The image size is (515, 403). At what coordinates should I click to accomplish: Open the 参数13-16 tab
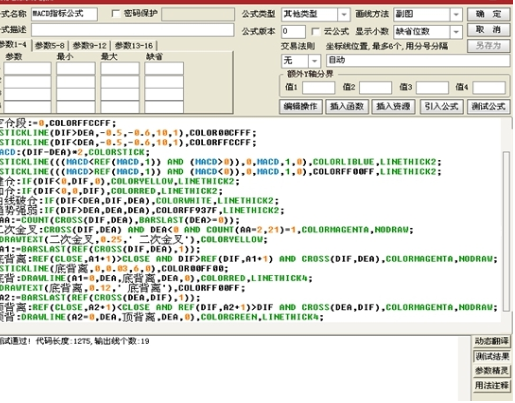pos(134,46)
